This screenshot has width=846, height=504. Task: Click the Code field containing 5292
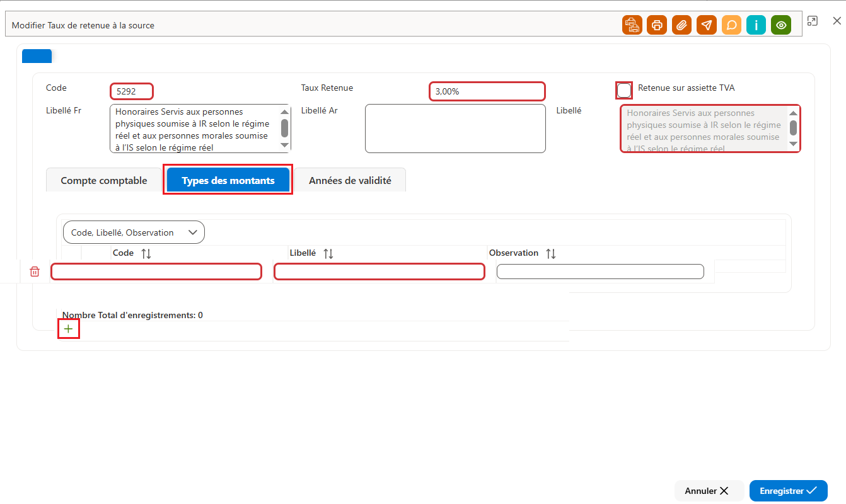[x=132, y=91]
